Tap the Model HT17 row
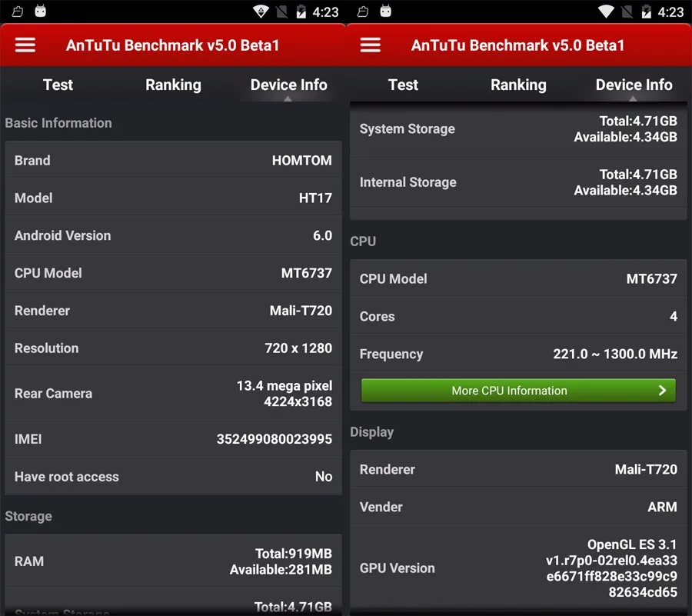 tap(173, 197)
